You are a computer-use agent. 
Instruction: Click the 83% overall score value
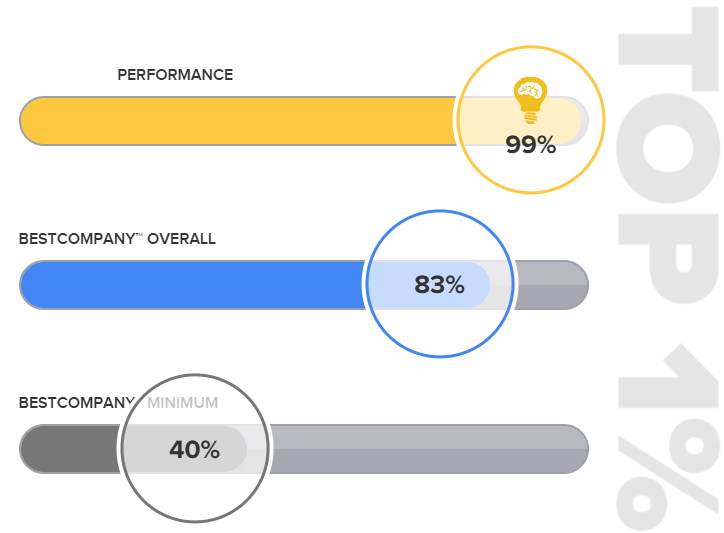tap(439, 285)
